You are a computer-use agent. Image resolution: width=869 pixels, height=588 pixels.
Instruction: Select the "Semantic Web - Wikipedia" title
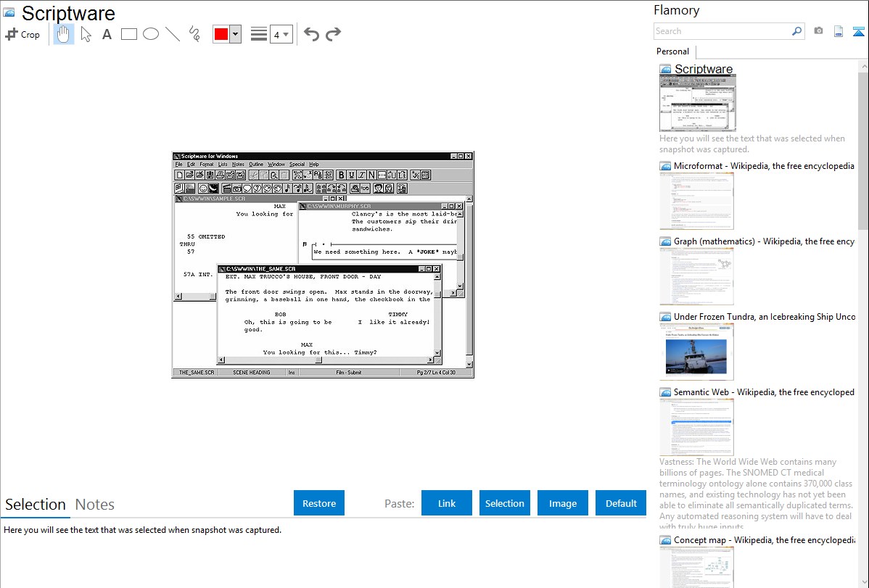pos(764,392)
